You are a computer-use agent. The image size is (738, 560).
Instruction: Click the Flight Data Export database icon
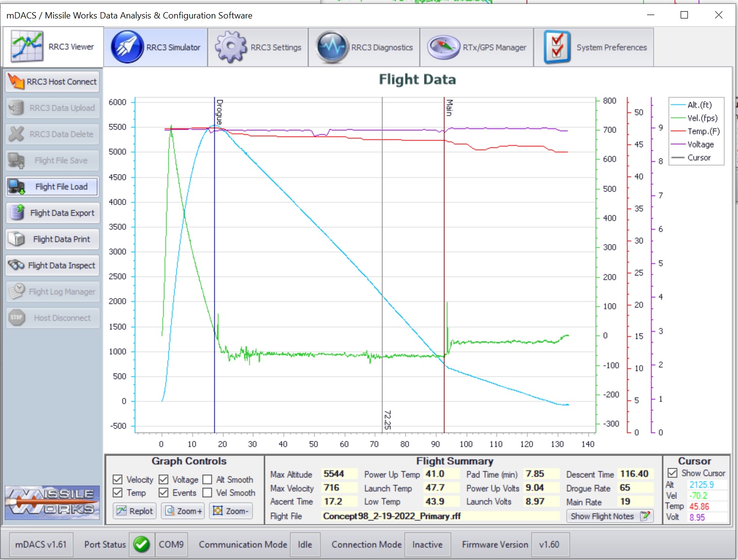pos(18,213)
